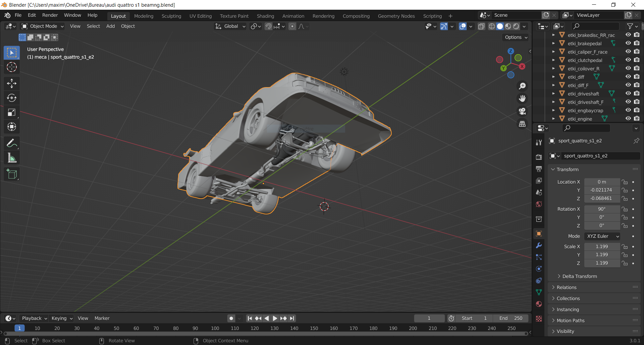
Task: Click the Z axis on navigation gizmo
Action: [511, 51]
